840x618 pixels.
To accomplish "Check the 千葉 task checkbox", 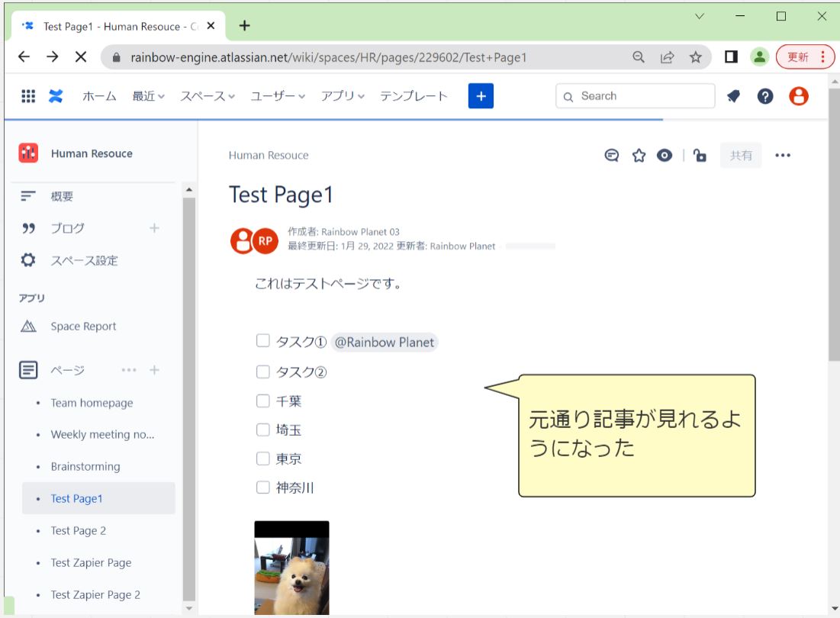I will coord(263,401).
